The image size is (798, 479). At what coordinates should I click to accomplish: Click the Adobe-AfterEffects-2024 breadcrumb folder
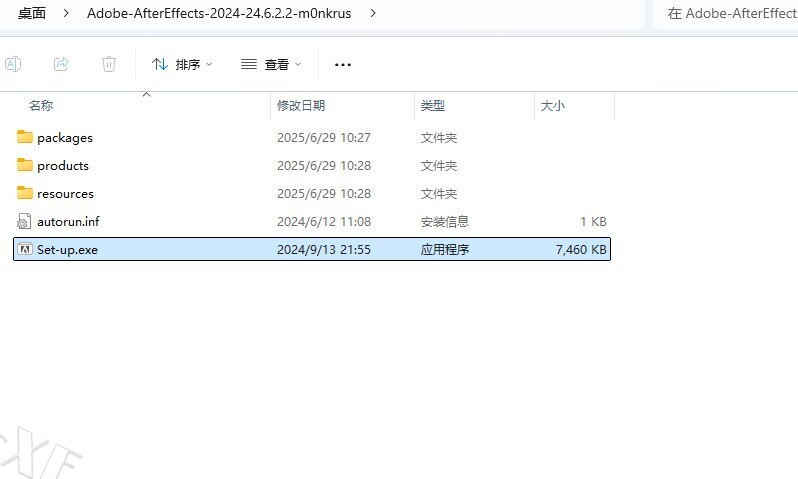219,13
